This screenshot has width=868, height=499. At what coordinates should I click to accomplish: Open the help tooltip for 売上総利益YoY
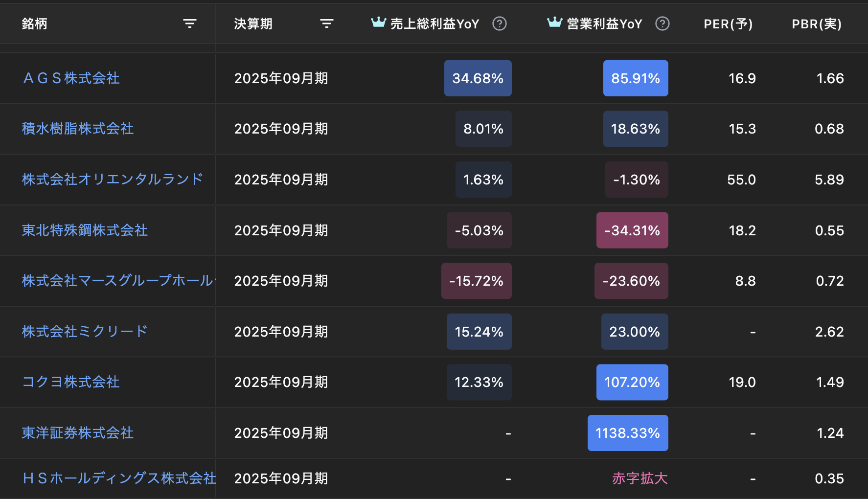click(500, 23)
